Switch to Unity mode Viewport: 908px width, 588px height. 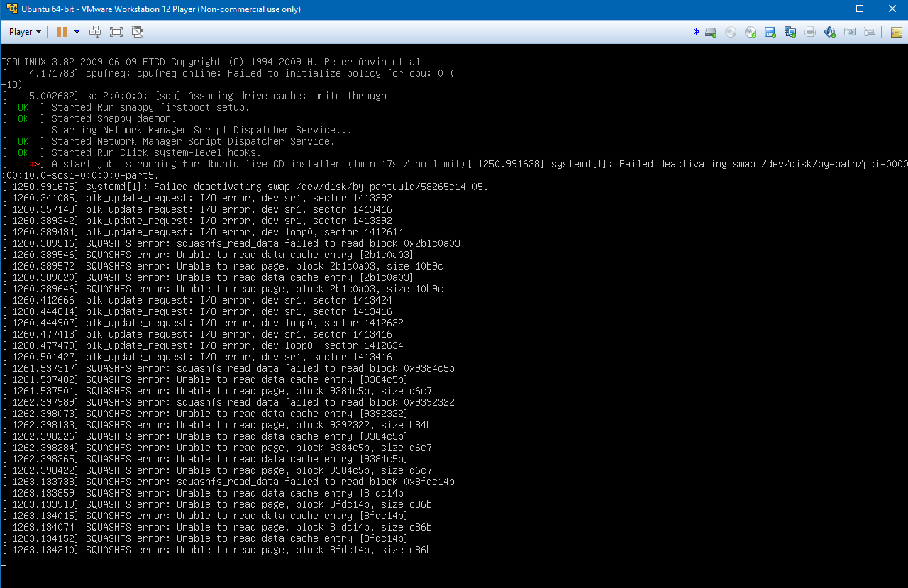pyautogui.click(x=138, y=32)
